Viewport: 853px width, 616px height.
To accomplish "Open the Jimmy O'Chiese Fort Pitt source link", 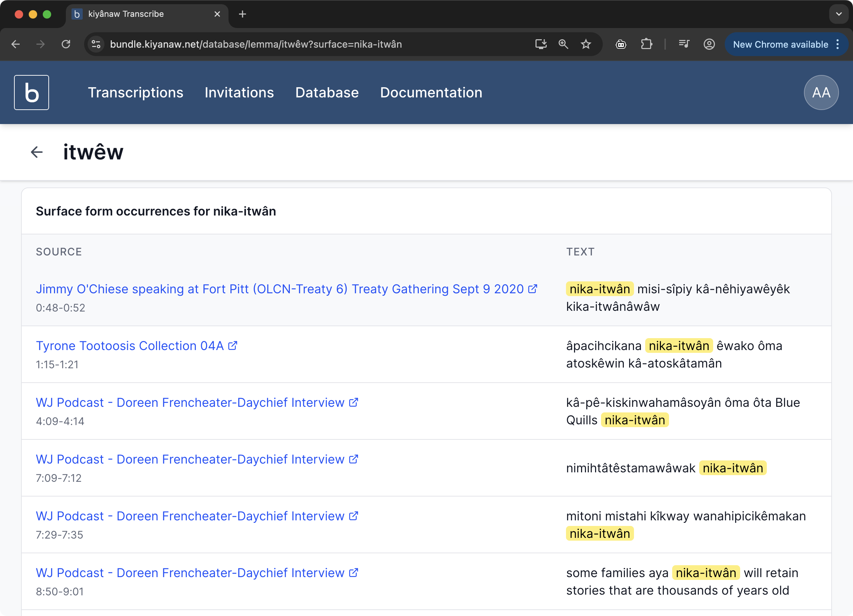I will [279, 289].
